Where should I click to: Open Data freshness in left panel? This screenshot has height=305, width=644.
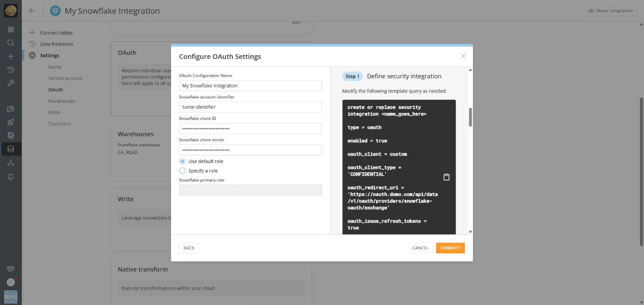57,44
